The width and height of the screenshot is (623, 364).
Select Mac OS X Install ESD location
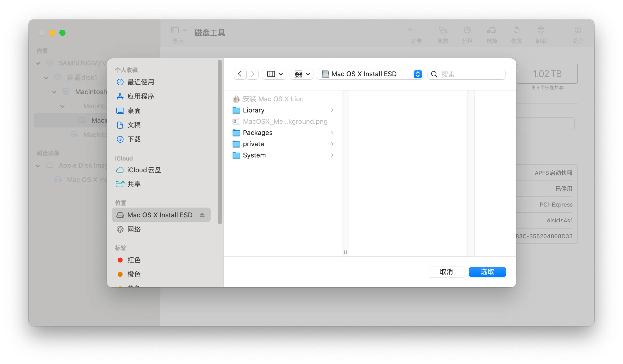click(161, 215)
